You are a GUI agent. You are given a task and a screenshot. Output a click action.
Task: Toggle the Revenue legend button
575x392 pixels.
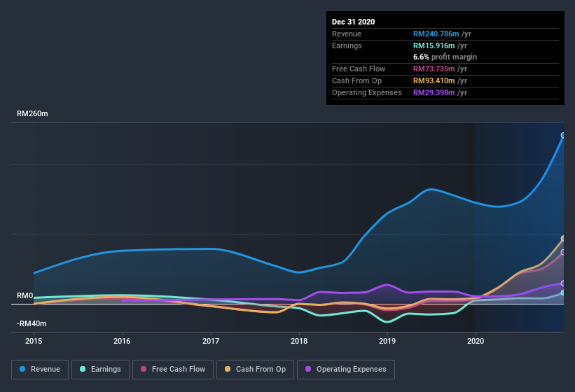pyautogui.click(x=40, y=370)
